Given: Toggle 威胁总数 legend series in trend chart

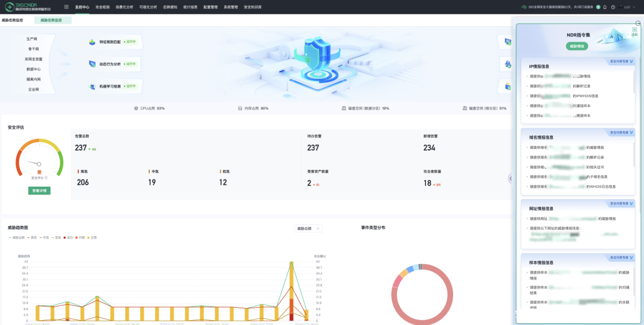Looking at the screenshot, I should click(18, 237).
